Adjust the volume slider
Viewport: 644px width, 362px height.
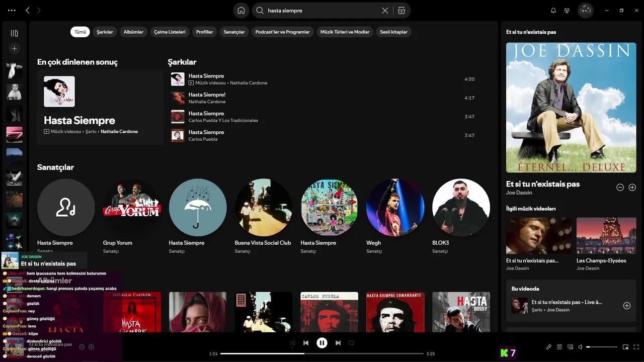[x=602, y=347]
